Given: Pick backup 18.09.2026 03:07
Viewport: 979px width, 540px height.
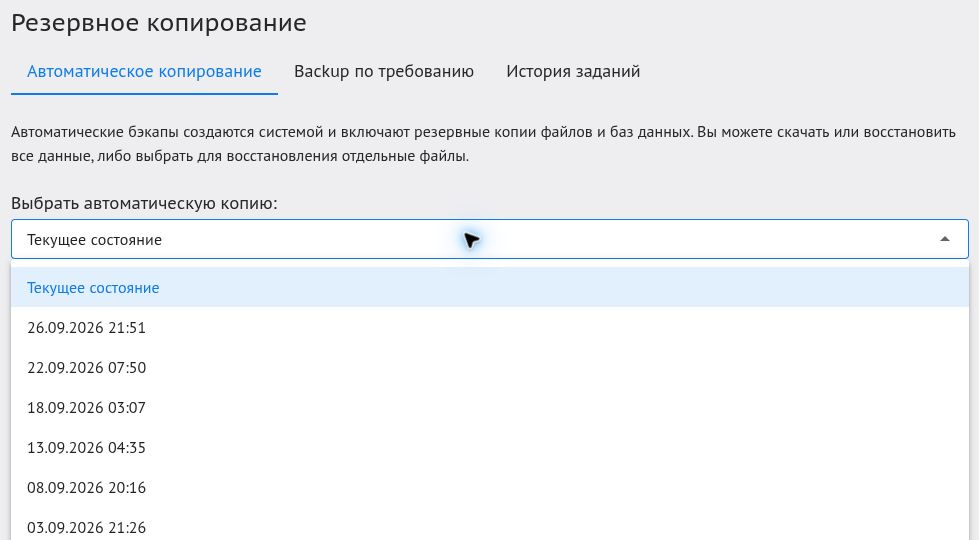Looking at the screenshot, I should click(x=490, y=408).
